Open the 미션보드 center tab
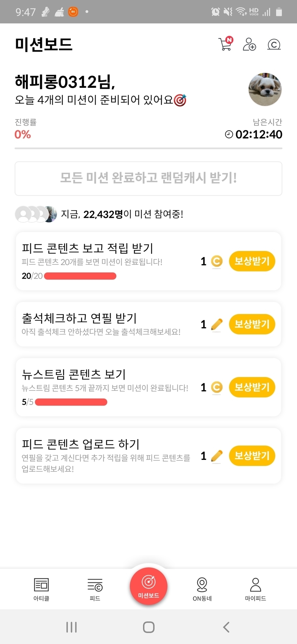This screenshot has height=644, width=297. click(x=148, y=587)
